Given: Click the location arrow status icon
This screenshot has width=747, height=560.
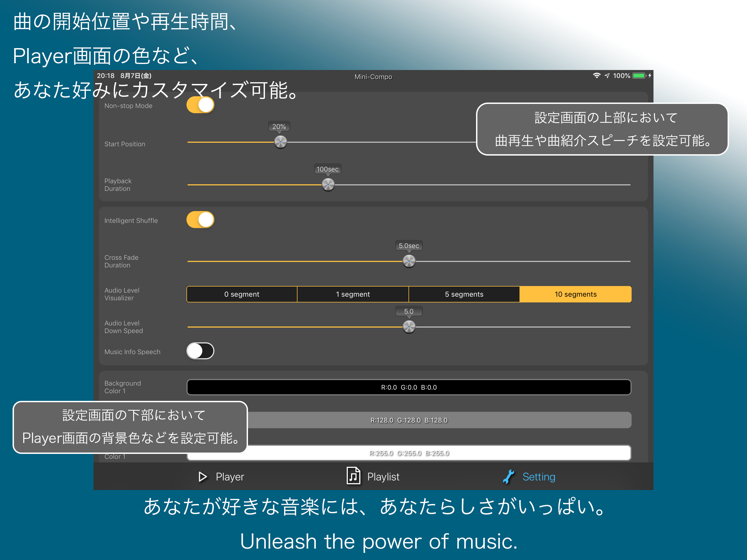Looking at the screenshot, I should point(607,76).
